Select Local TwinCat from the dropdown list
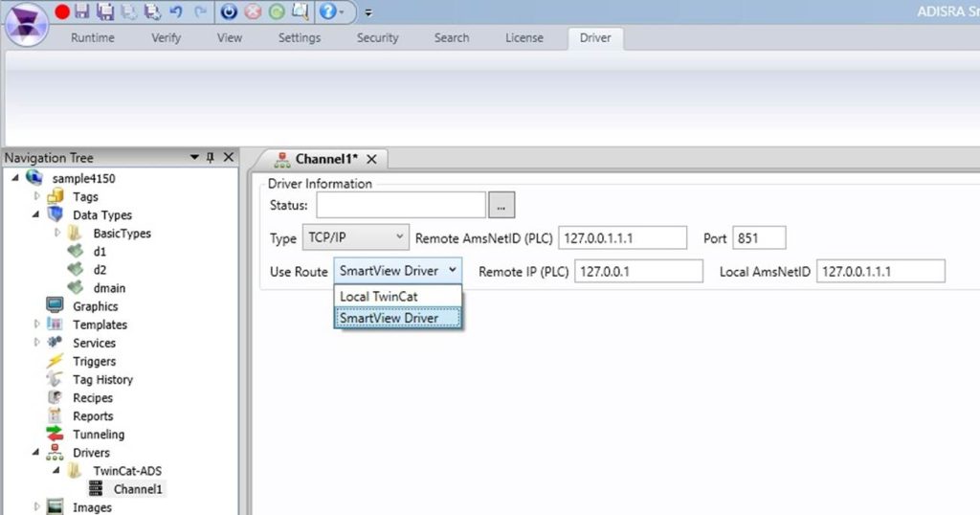 coord(379,297)
